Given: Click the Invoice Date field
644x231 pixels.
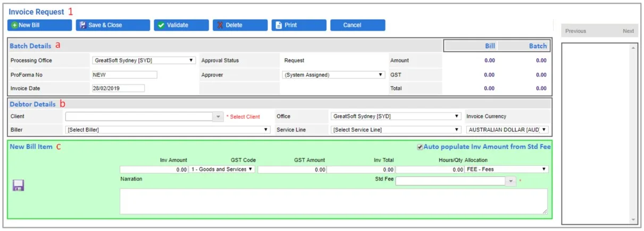Looking at the screenshot, I should point(118,89).
